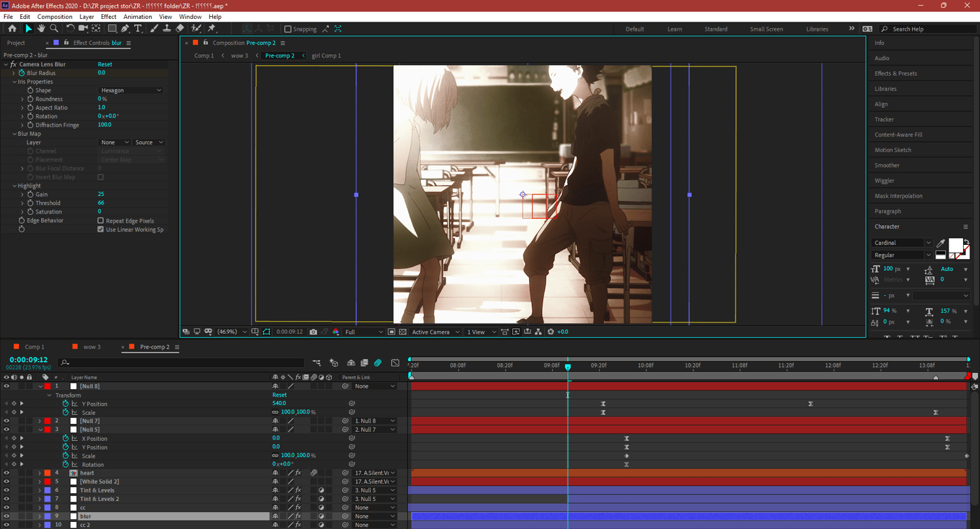Viewport: 980px width, 529px height.
Task: Collapse the Iris Properties group
Action: click(x=14, y=82)
